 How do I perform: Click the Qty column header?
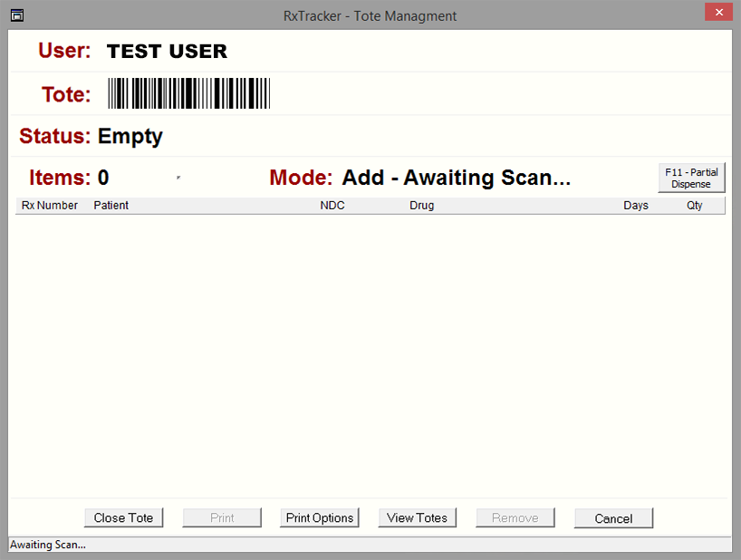point(695,206)
